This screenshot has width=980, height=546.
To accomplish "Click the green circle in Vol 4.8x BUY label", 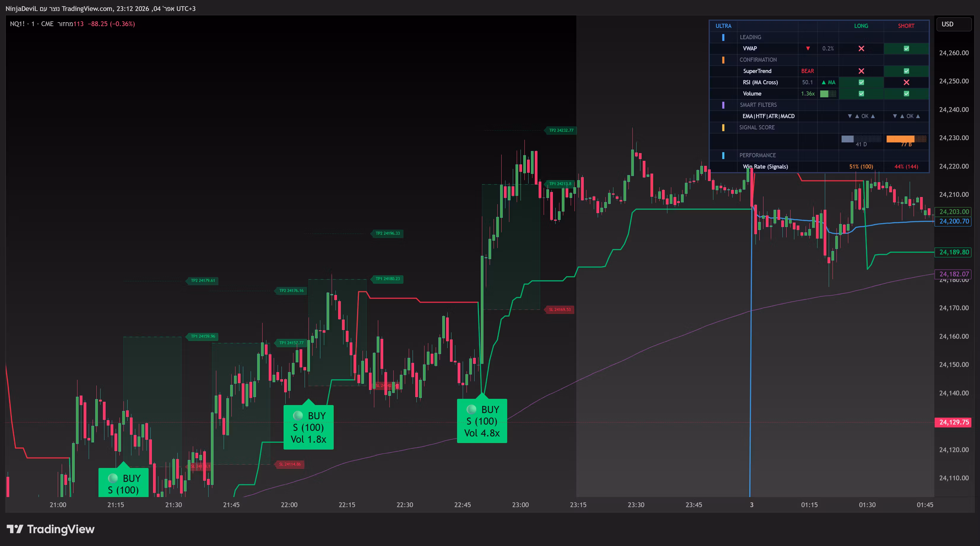I will 471,409.
